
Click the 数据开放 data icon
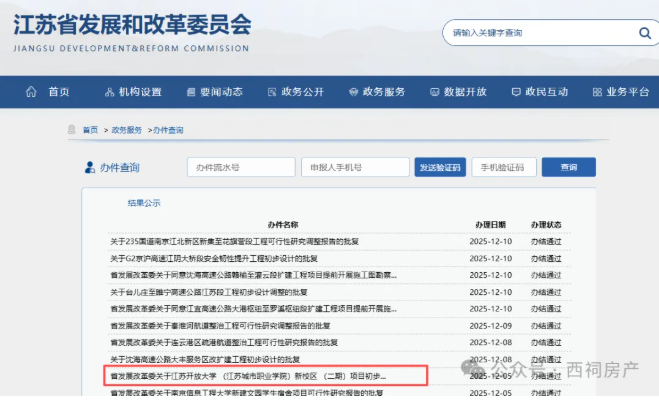point(432,92)
